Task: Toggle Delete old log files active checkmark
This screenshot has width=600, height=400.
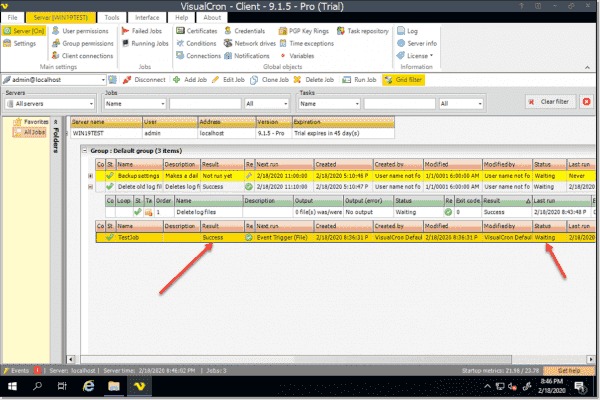Action: pyautogui.click(x=110, y=187)
